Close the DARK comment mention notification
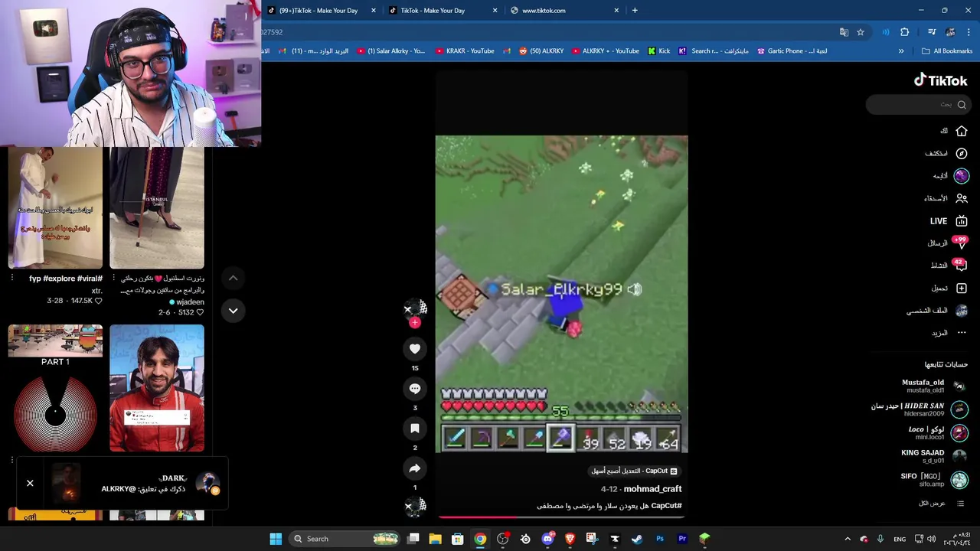This screenshot has height=551, width=980. point(30,484)
